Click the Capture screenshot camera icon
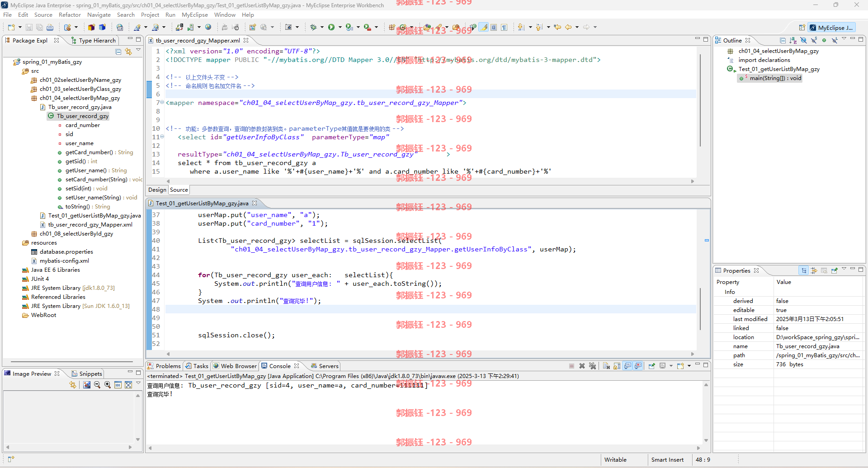The image size is (868, 468). [288, 27]
